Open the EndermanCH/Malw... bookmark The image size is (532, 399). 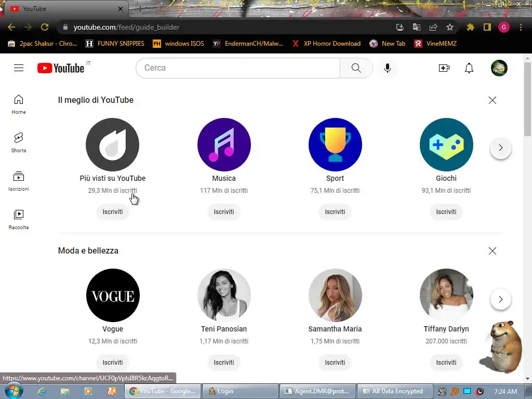pyautogui.click(x=248, y=44)
